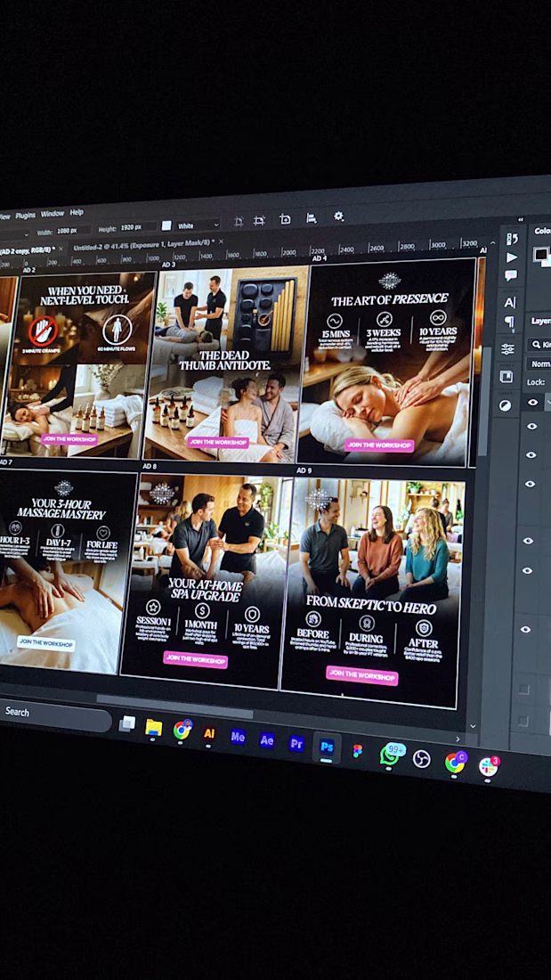Open WhatsApp with 99+ badge in taskbar
551x980 pixels.
click(x=391, y=755)
